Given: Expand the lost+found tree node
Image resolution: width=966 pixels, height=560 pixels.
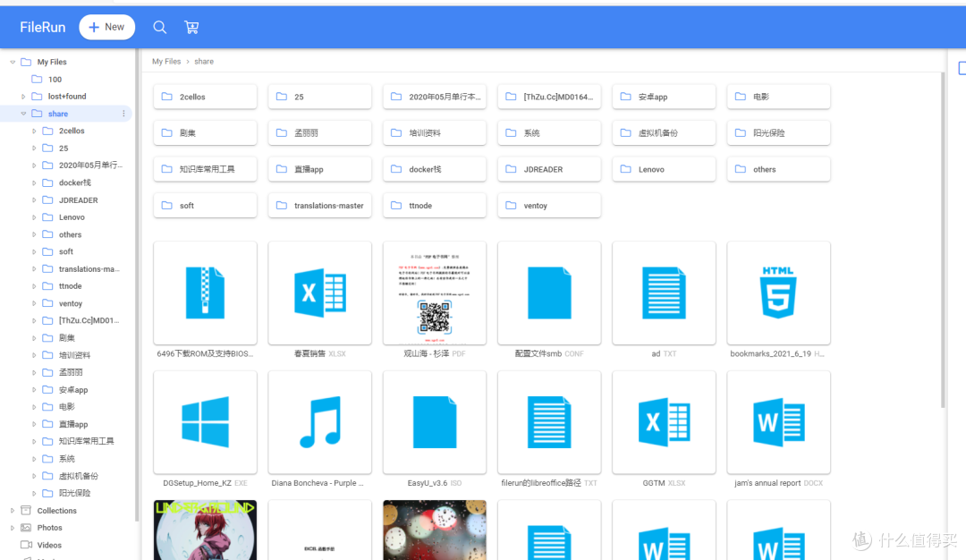Looking at the screenshot, I should coord(23,97).
